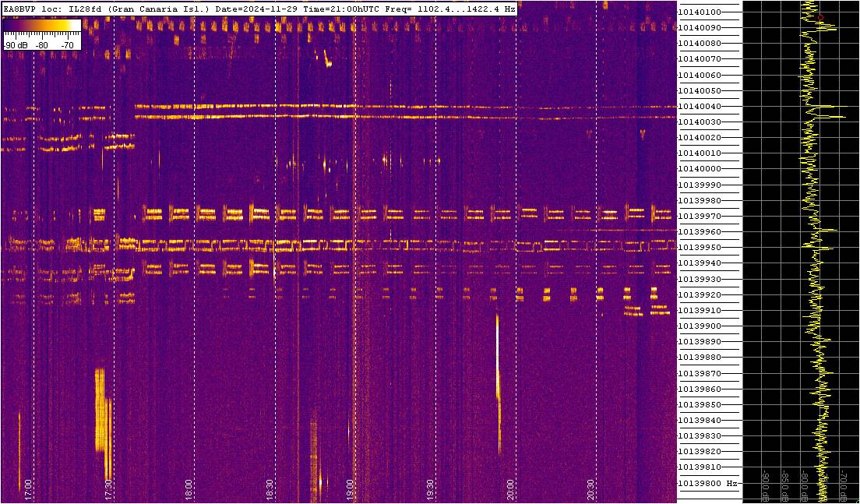Click frequency label 10139940
This screenshot has width=860, height=504.
pos(700,263)
